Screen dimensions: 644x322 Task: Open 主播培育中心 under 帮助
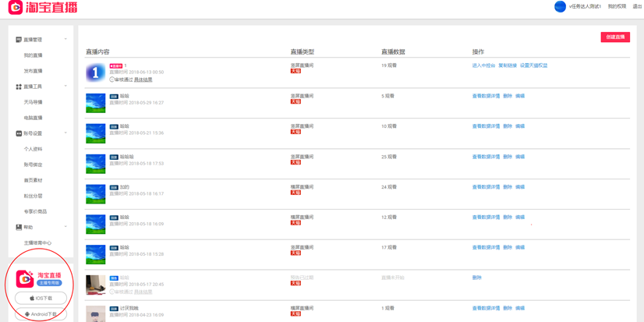click(37, 242)
